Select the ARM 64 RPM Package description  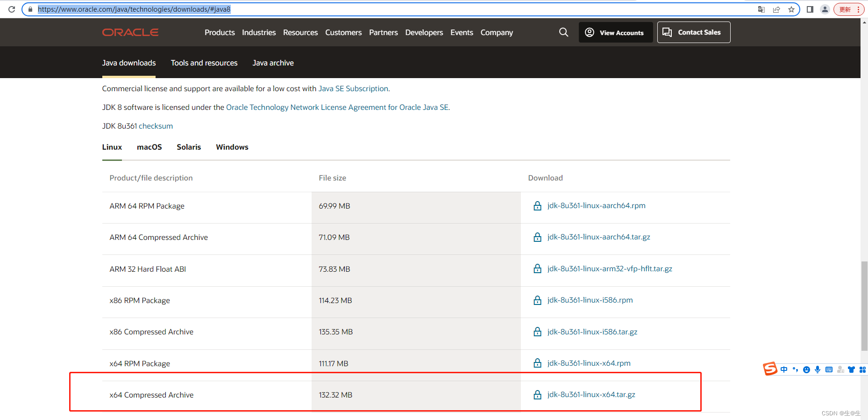click(x=147, y=206)
